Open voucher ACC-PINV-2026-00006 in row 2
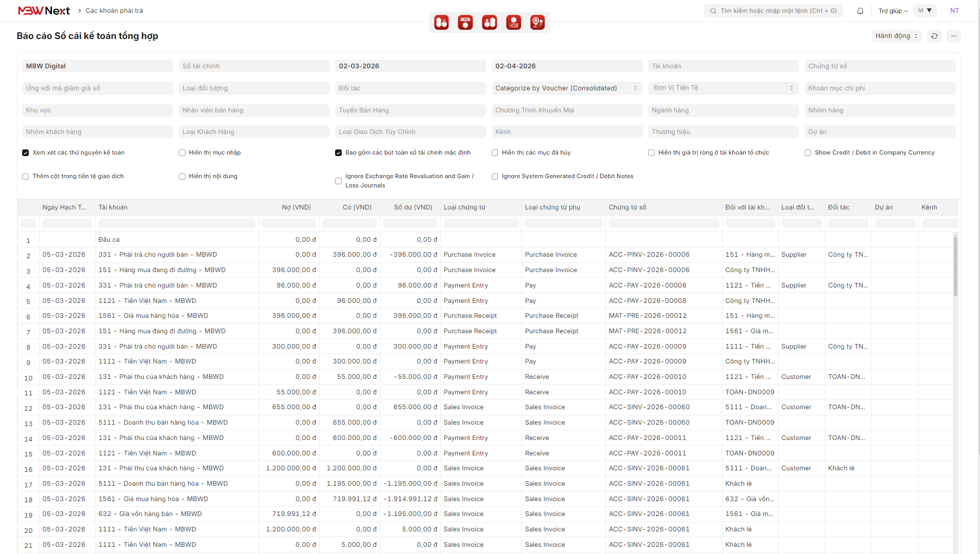Screen dimensions: 980x554 (x=649, y=255)
